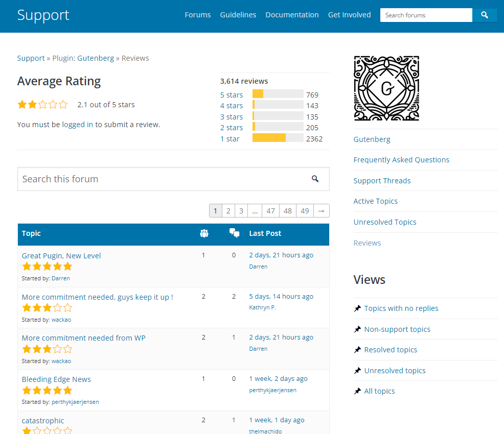This screenshot has height=434, width=504.
Task: Click the 2 stars rating bar
Action: click(x=278, y=127)
